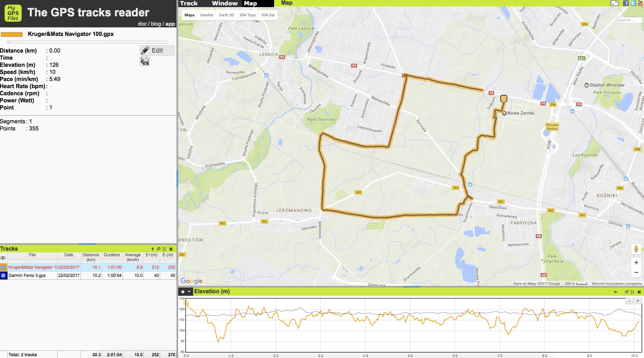Click the Tracks panel download icon
Viewport: 644px width, 358px height.
153,249
